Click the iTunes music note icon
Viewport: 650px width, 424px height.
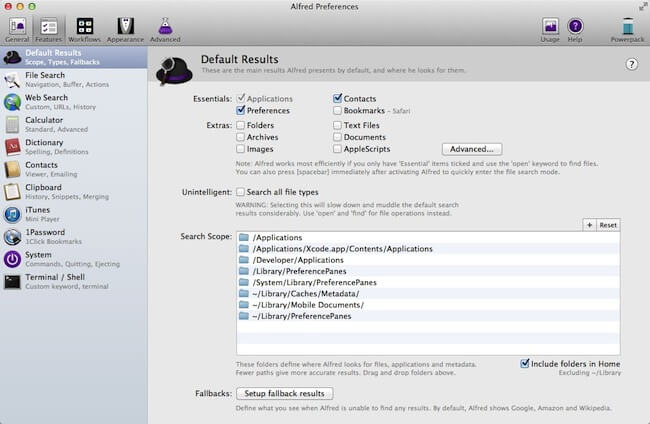tap(12, 214)
